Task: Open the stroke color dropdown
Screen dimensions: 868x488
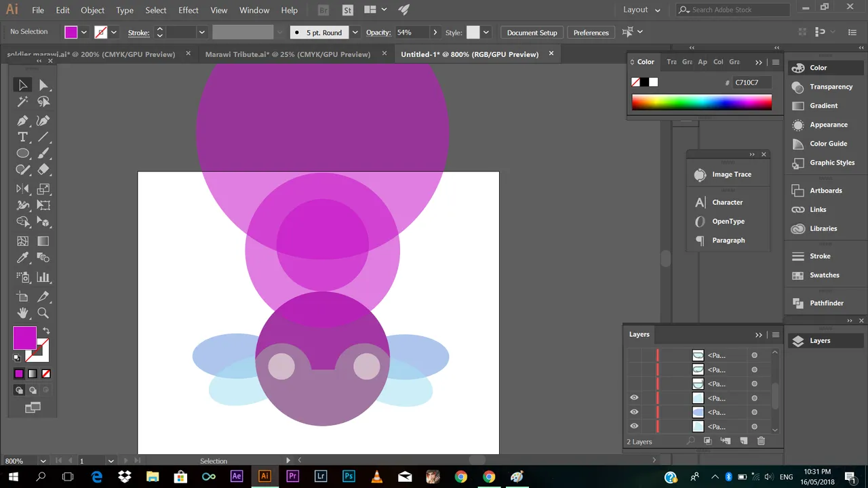Action: pos(114,33)
